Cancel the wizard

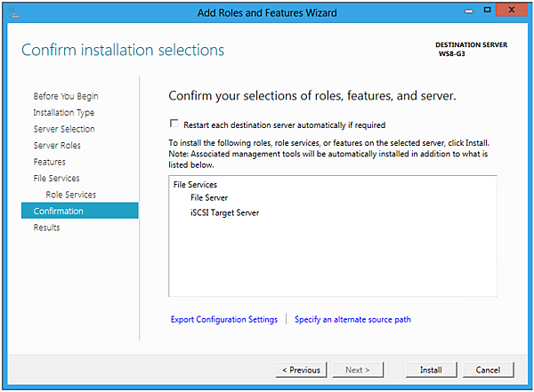[488, 370]
